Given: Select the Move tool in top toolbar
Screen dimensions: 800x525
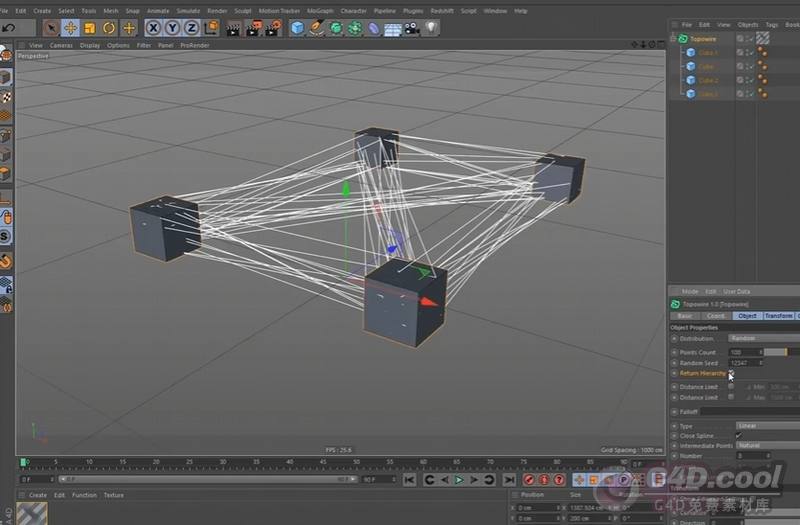Looking at the screenshot, I should (71, 28).
